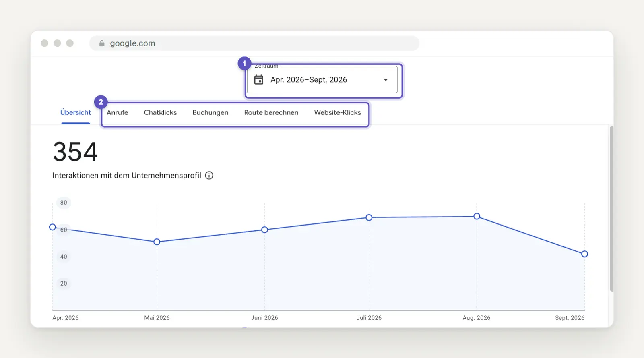Click the x-axis label Sept. 2026
644x358 pixels.
(x=570, y=318)
